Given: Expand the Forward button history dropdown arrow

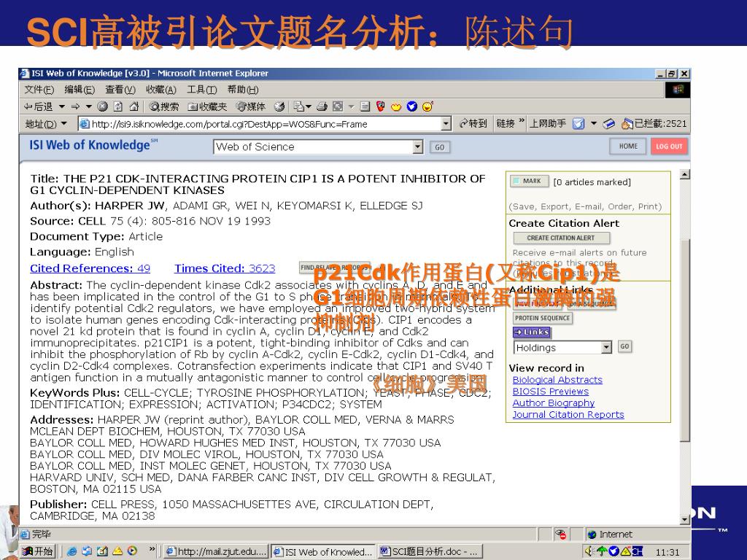Looking at the screenshot, I should pyautogui.click(x=88, y=106).
